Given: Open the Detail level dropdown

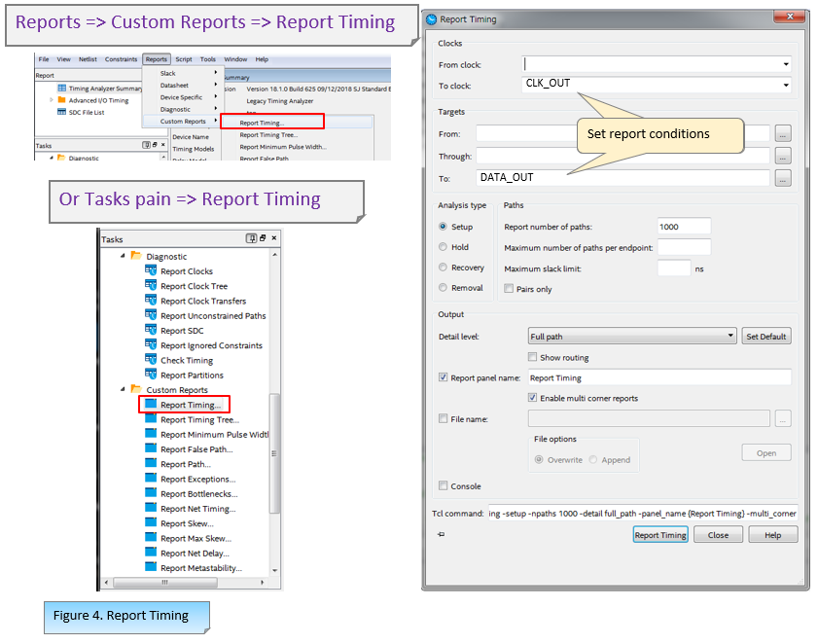Looking at the screenshot, I should coord(730,337).
